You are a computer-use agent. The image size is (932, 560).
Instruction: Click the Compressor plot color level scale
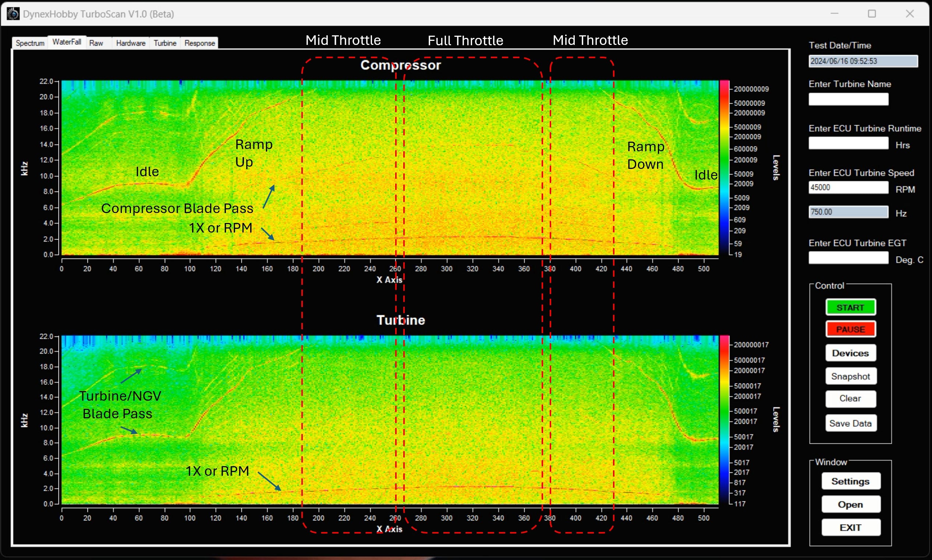point(724,167)
